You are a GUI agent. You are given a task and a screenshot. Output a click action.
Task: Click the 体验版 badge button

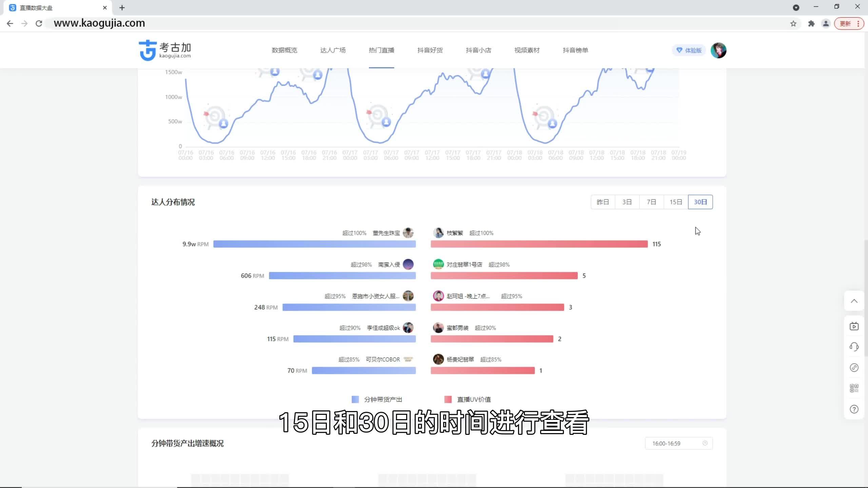pyautogui.click(x=689, y=50)
